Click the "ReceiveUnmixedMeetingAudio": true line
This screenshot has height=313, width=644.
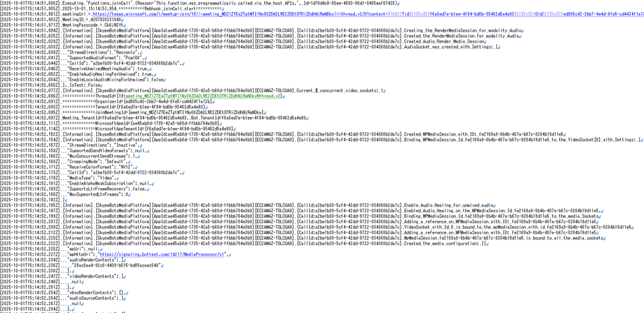coord(110,68)
